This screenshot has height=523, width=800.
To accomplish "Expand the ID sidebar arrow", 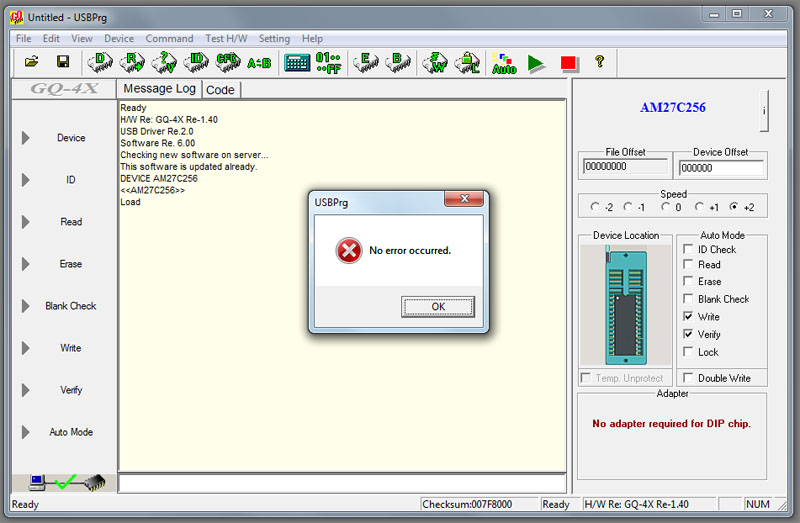I will click(26, 180).
